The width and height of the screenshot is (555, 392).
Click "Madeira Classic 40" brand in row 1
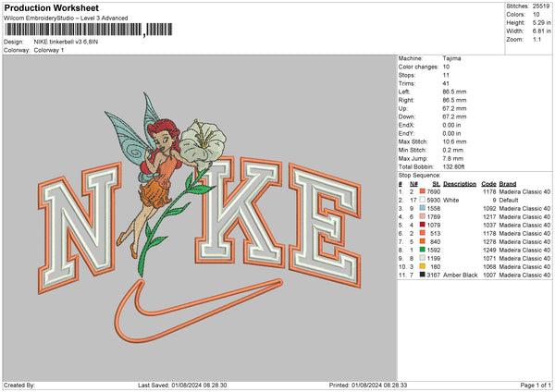tap(524, 191)
